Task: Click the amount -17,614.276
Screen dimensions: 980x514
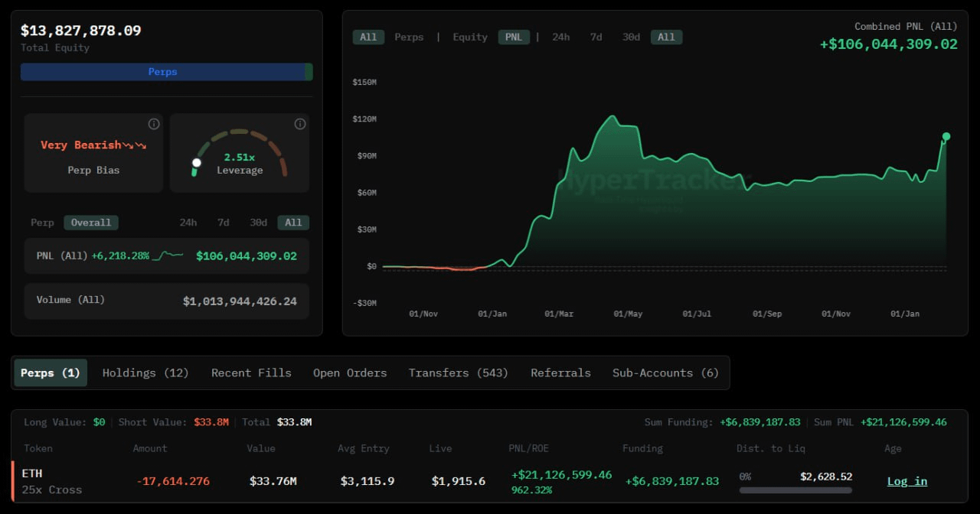Action: point(173,481)
